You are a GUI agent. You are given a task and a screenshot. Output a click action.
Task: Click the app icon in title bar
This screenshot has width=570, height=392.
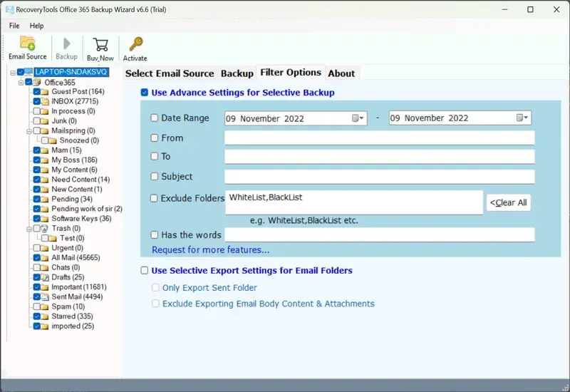click(9, 9)
